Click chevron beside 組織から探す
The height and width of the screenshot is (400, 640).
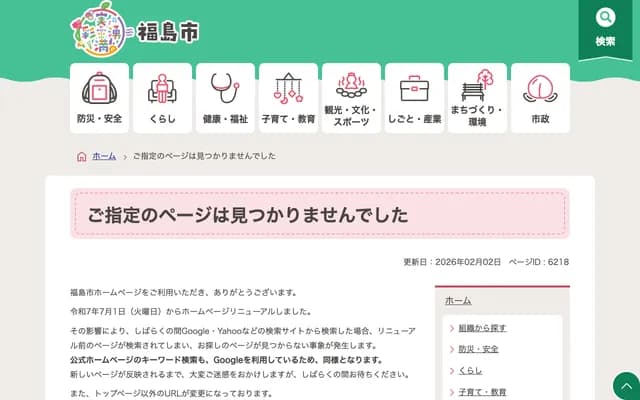coord(452,328)
